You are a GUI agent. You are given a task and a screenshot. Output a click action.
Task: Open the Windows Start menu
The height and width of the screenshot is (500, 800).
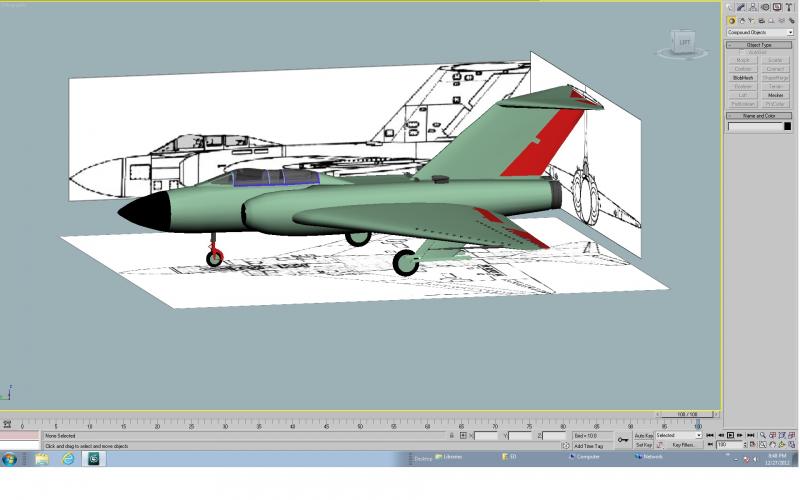(9, 459)
